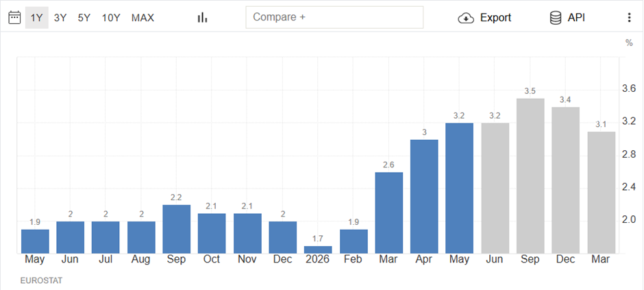The width and height of the screenshot is (644, 290).
Task: Click the September 2.2 blue bar
Action: tap(177, 229)
